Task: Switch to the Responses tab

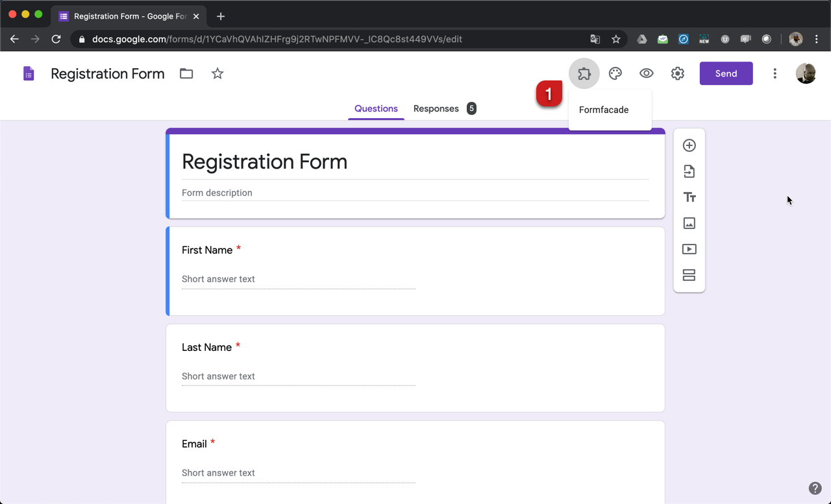Action: coord(436,108)
